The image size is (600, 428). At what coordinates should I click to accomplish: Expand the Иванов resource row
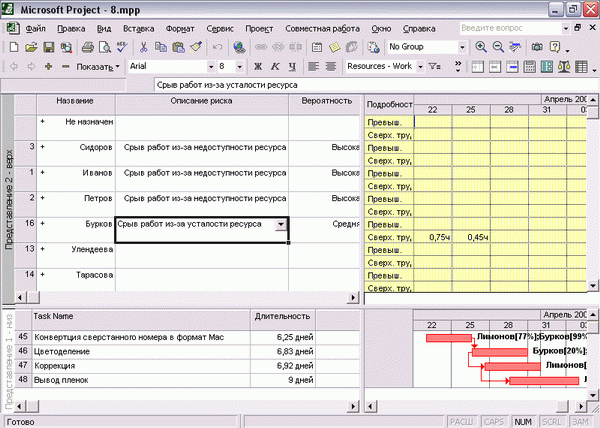pyautogui.click(x=42, y=173)
